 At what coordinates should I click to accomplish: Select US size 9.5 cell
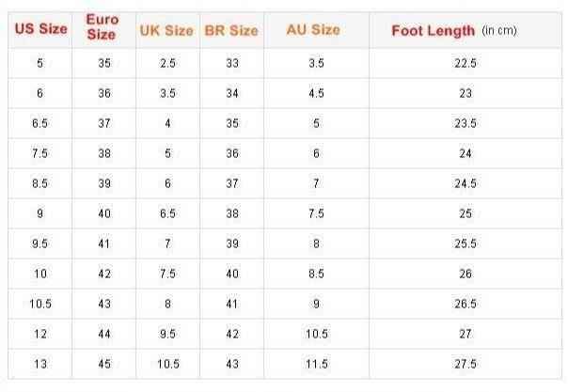click(40, 243)
